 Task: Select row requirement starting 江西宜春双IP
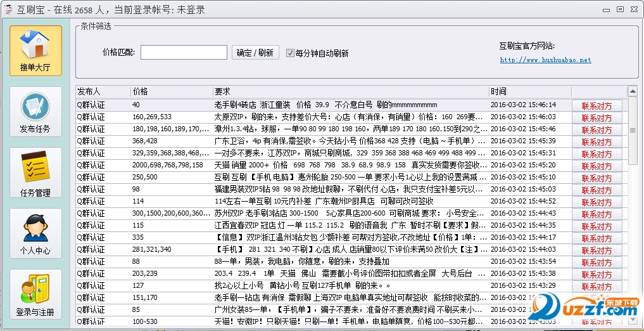click(x=350, y=225)
